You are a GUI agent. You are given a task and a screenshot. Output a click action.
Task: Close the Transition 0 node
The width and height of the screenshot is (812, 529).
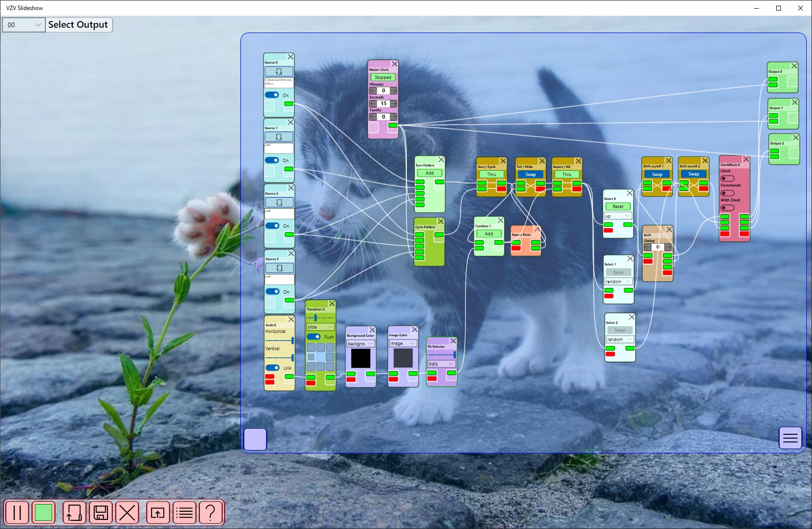tap(332, 304)
